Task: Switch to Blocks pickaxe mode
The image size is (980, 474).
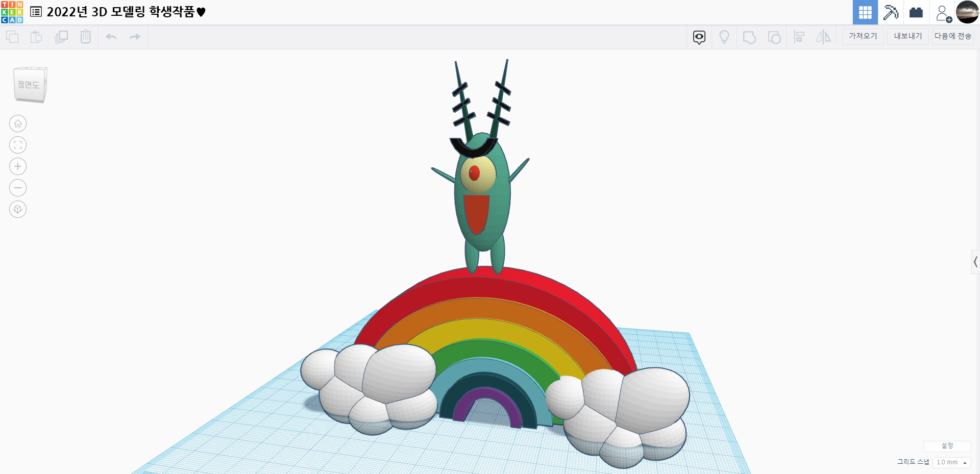Action: tap(891, 12)
